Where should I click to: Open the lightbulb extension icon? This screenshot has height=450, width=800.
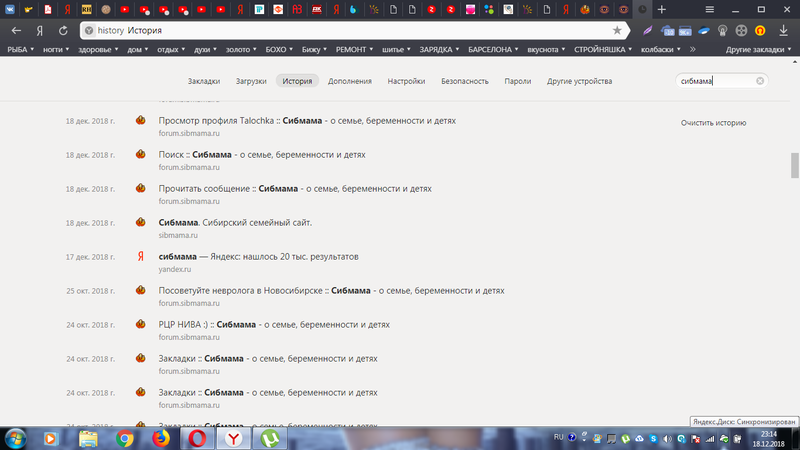tap(722, 31)
